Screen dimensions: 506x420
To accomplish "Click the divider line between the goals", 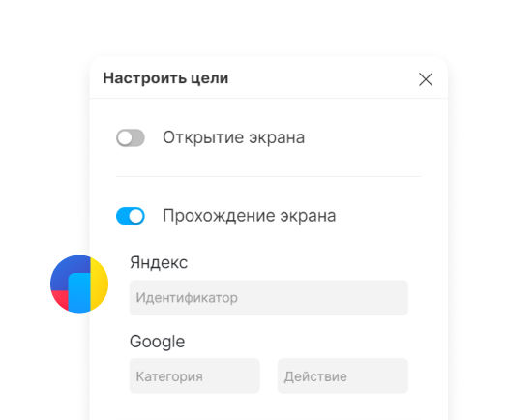I will 269,176.
